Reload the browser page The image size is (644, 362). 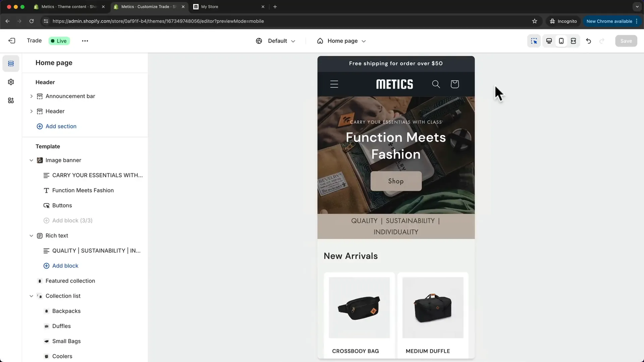[31, 21]
